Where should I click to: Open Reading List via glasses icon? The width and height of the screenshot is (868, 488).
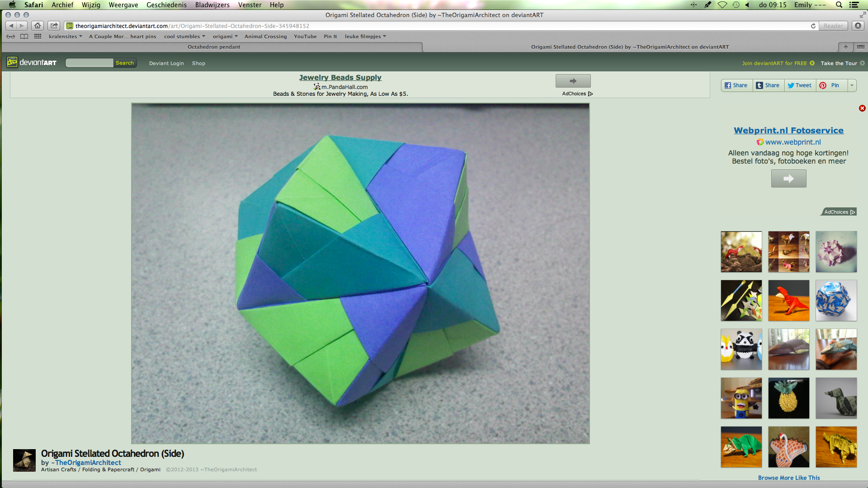(11, 36)
